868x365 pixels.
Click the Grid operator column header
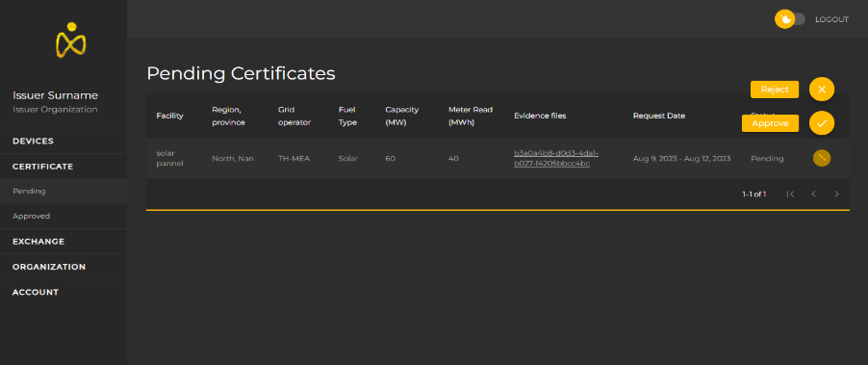pos(294,116)
